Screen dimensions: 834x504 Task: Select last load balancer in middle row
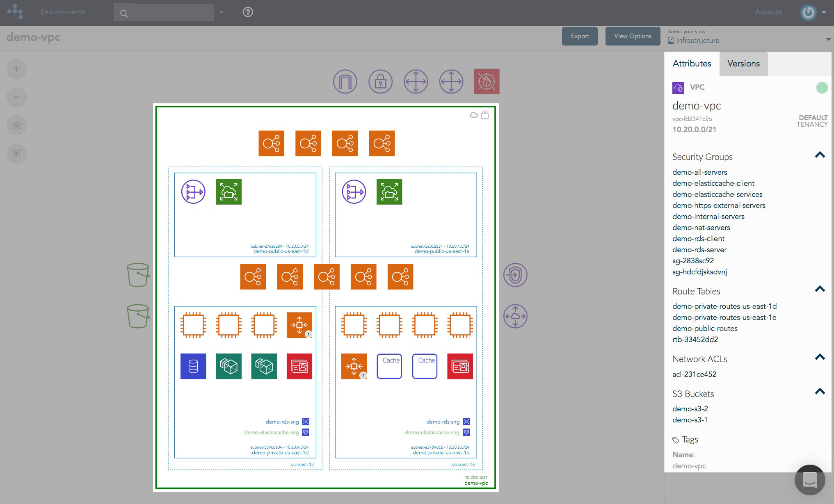click(400, 277)
